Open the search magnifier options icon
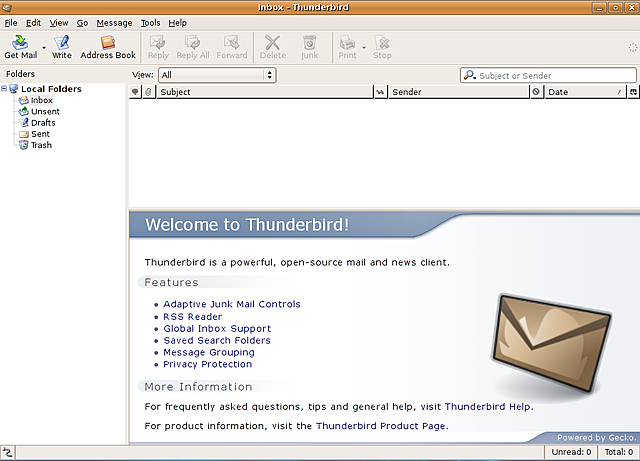Viewport: 640px width, 461px height. tap(470, 75)
